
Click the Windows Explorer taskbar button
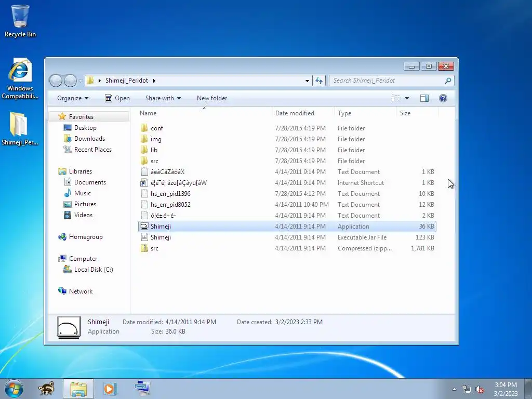click(x=78, y=389)
